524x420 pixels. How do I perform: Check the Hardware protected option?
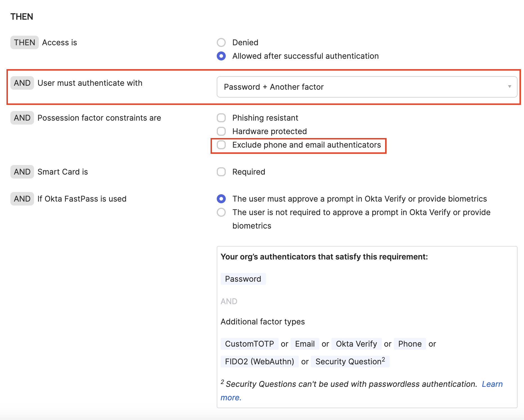[x=221, y=131]
